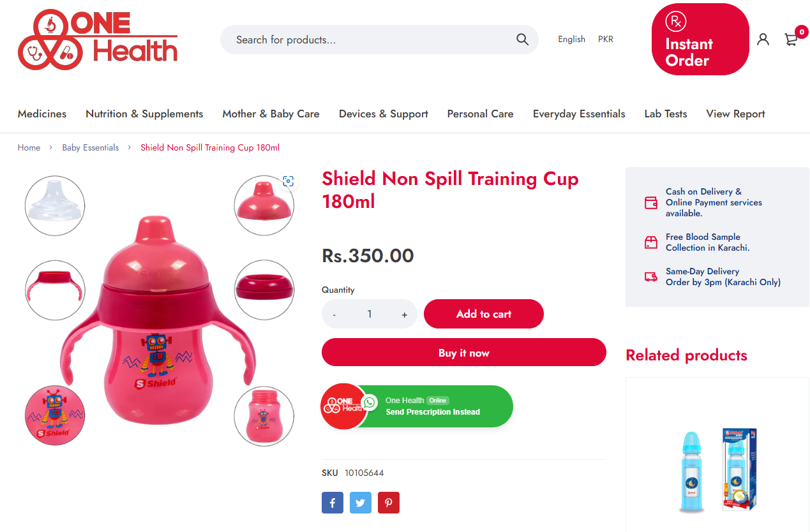Open the English language selector
Image resolution: width=810 pixels, height=532 pixels.
(x=571, y=40)
